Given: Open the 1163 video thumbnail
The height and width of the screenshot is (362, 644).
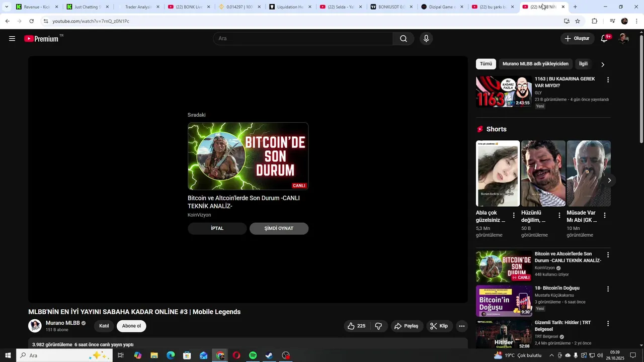Looking at the screenshot, I should point(504,92).
